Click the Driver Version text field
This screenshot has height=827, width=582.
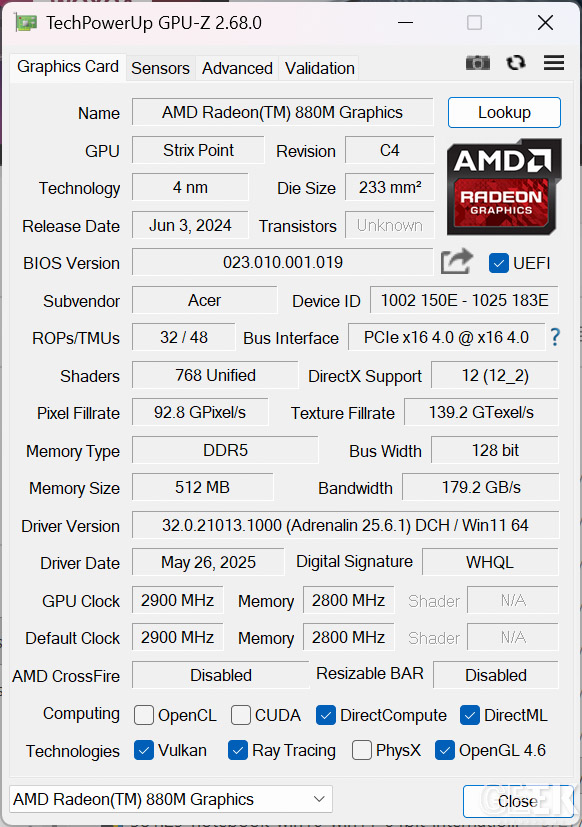click(x=345, y=525)
